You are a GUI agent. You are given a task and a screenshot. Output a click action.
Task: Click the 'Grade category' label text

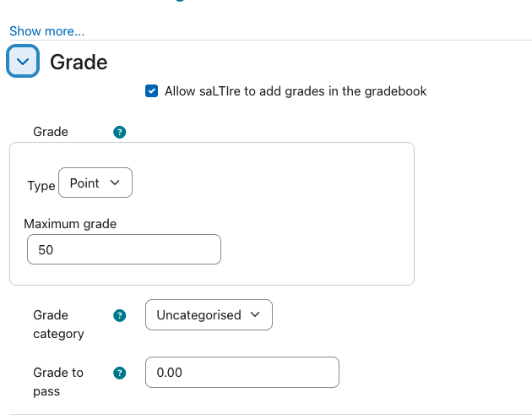coord(58,325)
